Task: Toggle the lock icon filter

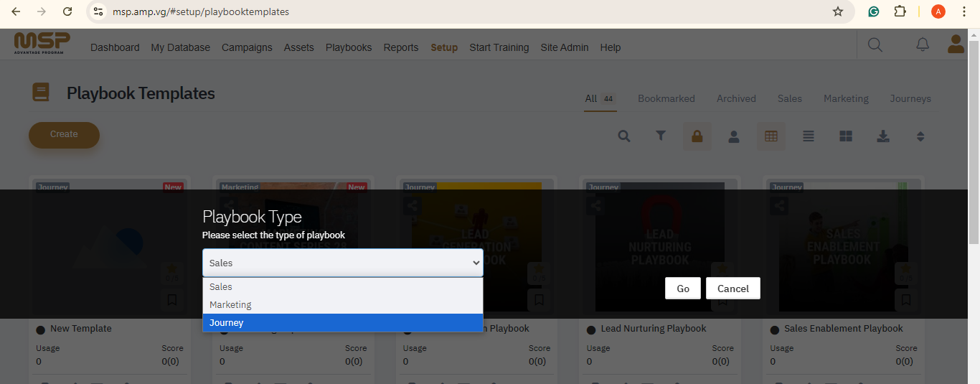Action: pos(697,136)
